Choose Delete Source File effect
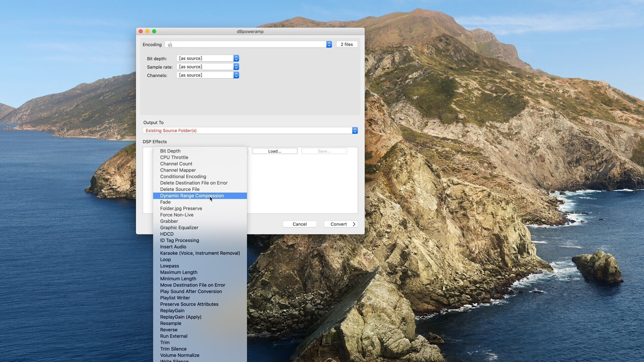This screenshot has width=644, height=362. [x=200, y=189]
